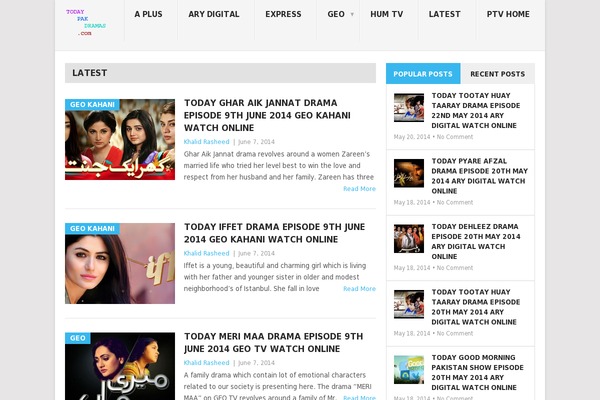Screen dimensions: 600x400
Task: Open the PTV HOME menu item
Action: pyautogui.click(x=508, y=15)
